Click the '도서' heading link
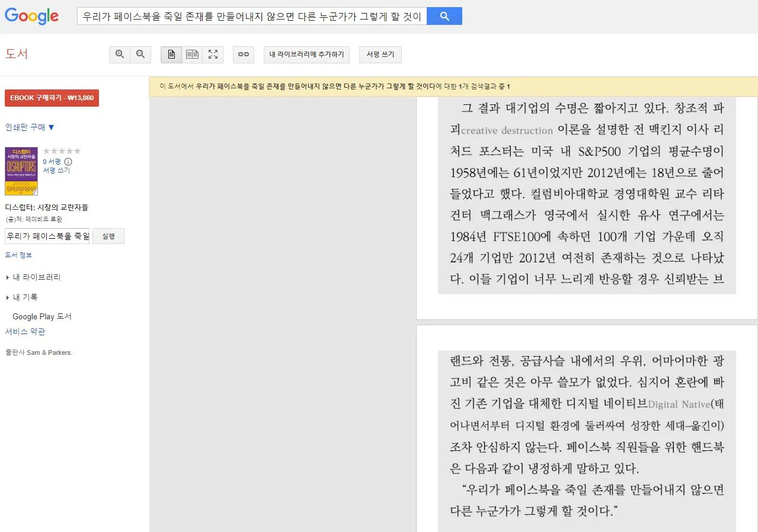 tap(17, 54)
